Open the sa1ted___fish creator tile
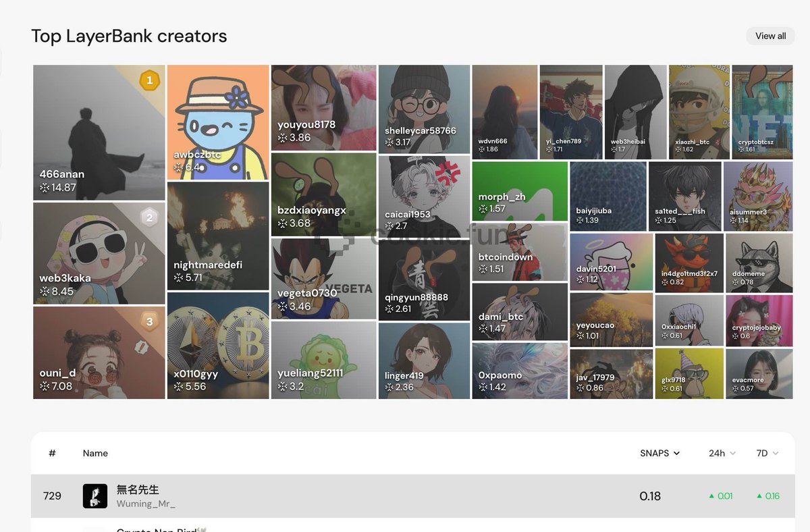This screenshot has width=810, height=532. 685,196
